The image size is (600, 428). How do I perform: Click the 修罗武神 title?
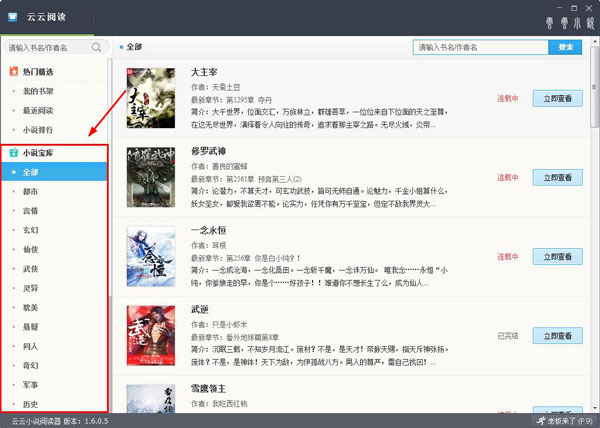[209, 151]
